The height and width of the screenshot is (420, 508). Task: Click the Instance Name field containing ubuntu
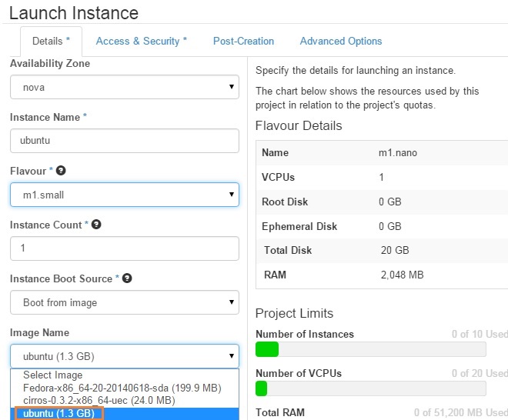pyautogui.click(x=125, y=141)
